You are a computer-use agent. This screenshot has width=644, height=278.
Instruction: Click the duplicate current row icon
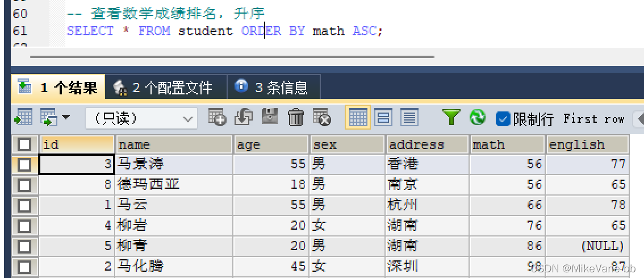244,118
